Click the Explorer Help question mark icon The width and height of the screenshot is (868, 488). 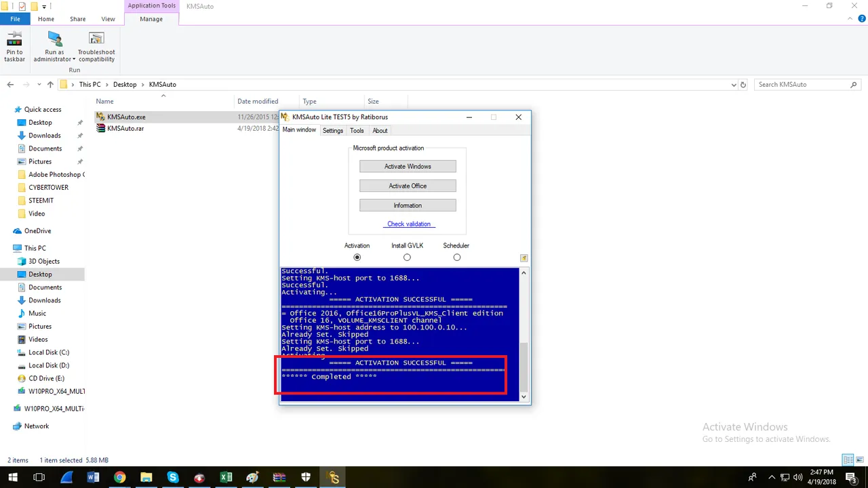point(861,19)
